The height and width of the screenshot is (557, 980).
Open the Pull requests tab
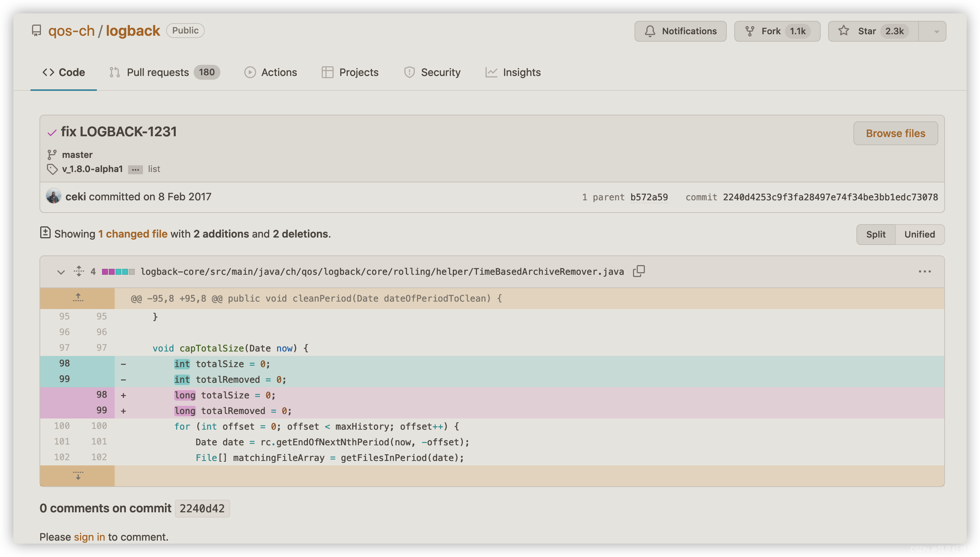(164, 72)
